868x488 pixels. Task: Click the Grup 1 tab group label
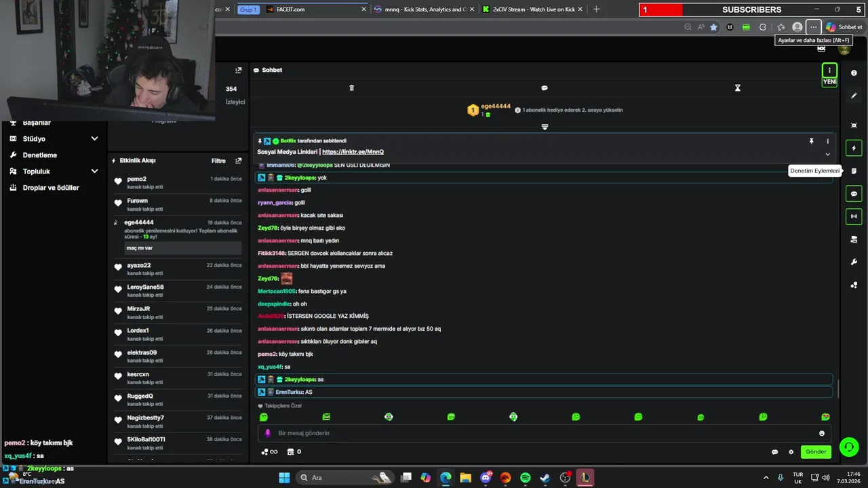click(248, 9)
